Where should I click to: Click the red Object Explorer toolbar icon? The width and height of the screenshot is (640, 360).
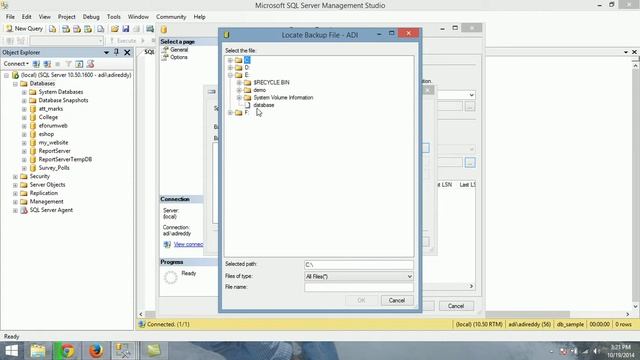(x=91, y=64)
